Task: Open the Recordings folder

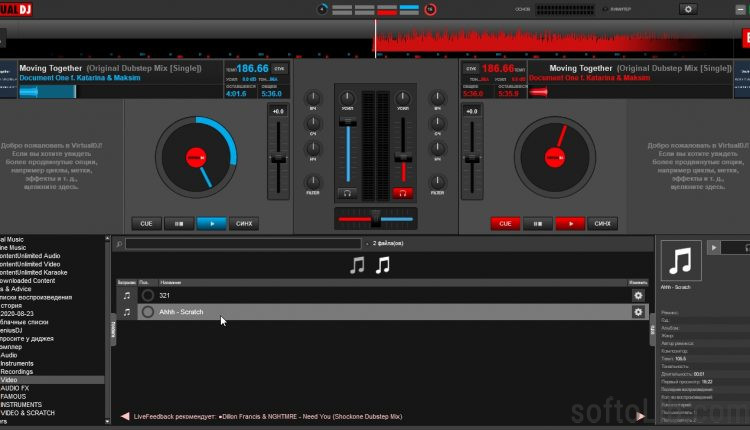Action: pyautogui.click(x=17, y=372)
